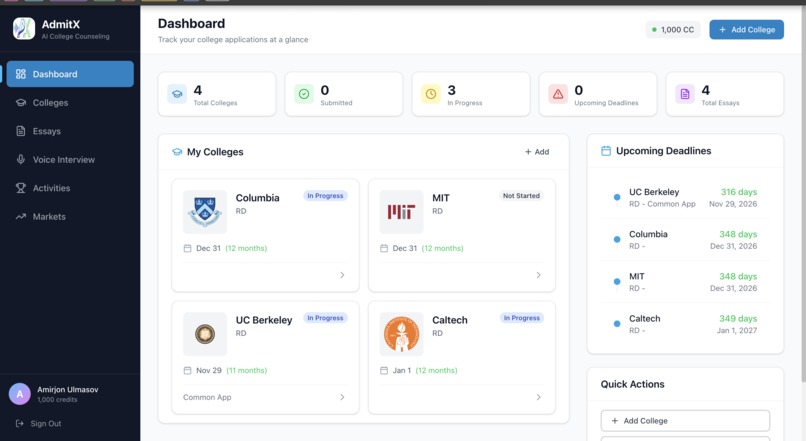Click the Columbia college name
806x441 pixels.
(258, 198)
